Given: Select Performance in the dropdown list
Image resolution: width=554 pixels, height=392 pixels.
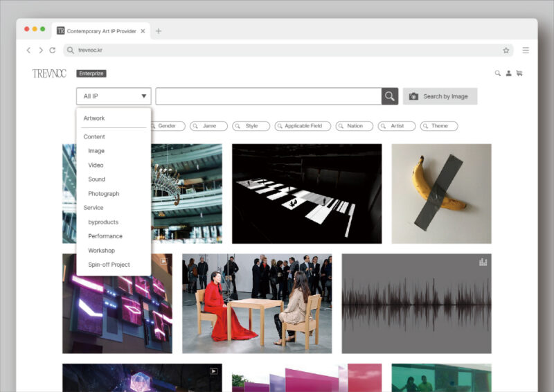Looking at the screenshot, I should tap(105, 236).
